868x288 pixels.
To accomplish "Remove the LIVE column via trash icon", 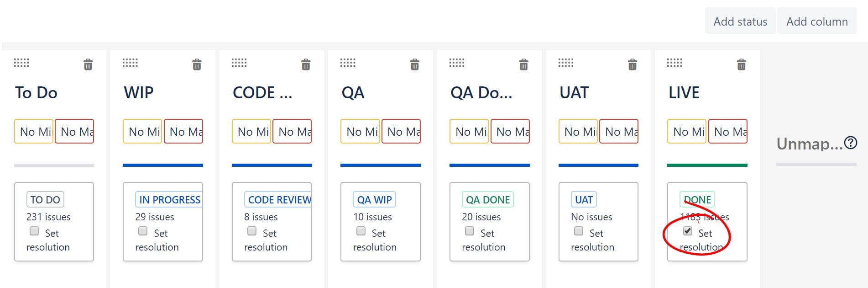I will point(742,64).
